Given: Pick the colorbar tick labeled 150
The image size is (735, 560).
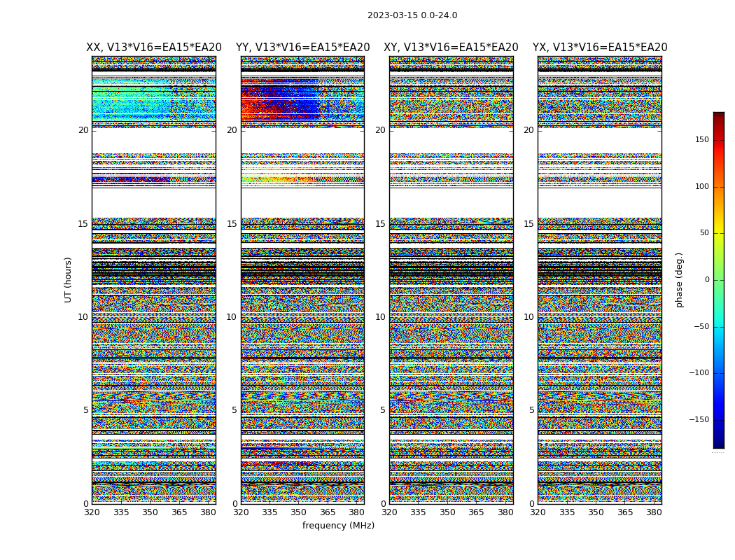Looking at the screenshot, I should [702, 139].
